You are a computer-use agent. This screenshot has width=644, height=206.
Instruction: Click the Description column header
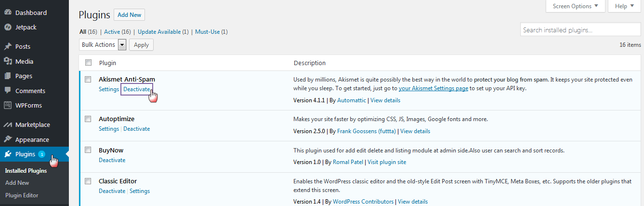point(310,63)
